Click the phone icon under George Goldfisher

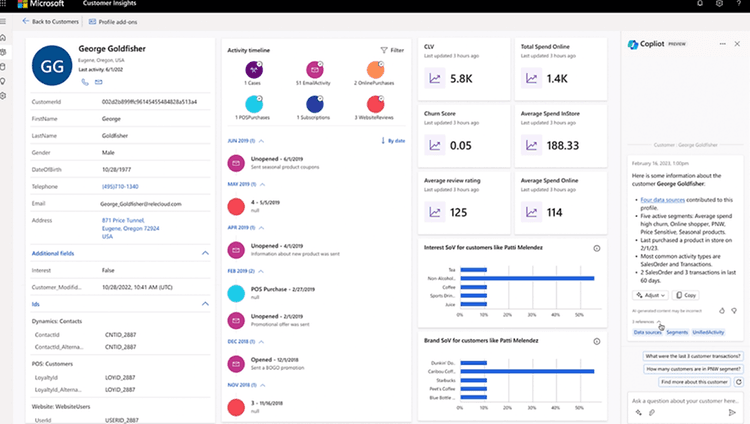(86, 81)
